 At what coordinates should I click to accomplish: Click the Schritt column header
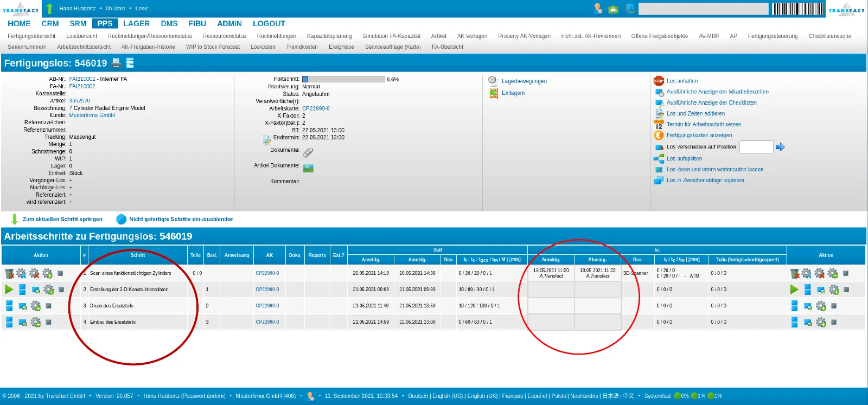tap(138, 255)
